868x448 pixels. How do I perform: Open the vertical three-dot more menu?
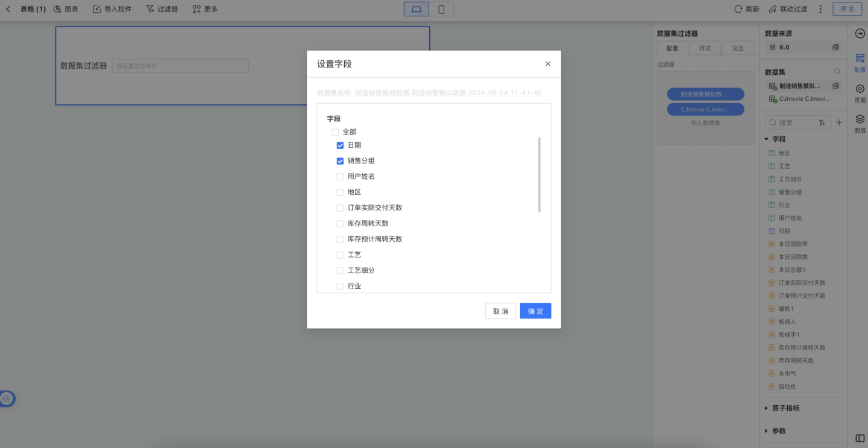point(820,9)
